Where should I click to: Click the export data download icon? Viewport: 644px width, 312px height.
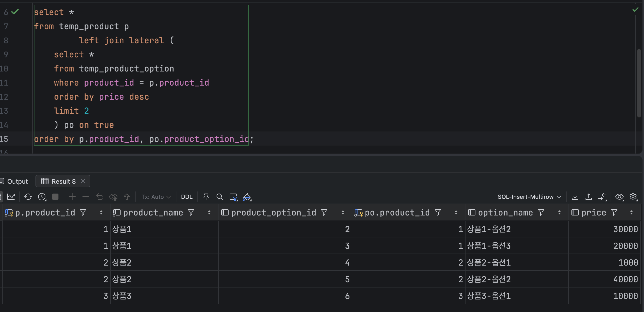[x=575, y=197]
